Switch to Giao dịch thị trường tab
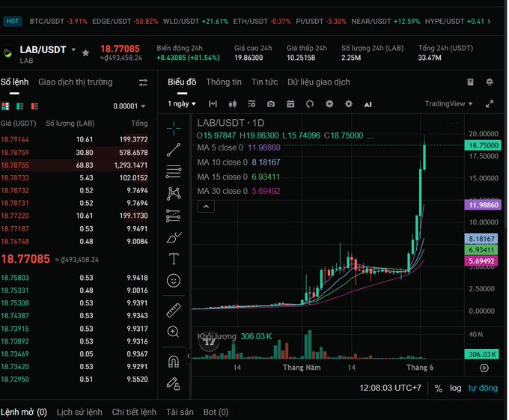509x420 pixels. 76,82
